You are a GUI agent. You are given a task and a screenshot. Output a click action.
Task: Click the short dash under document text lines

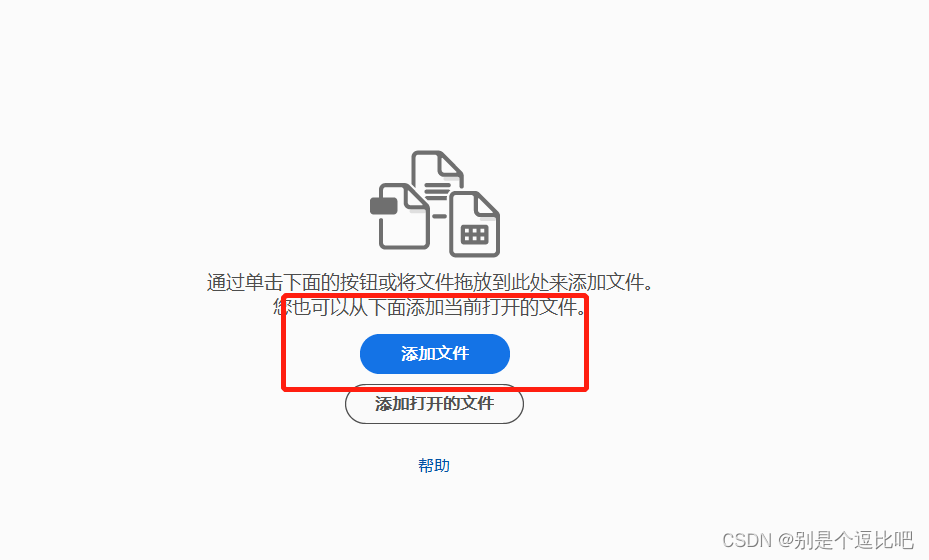point(439,216)
